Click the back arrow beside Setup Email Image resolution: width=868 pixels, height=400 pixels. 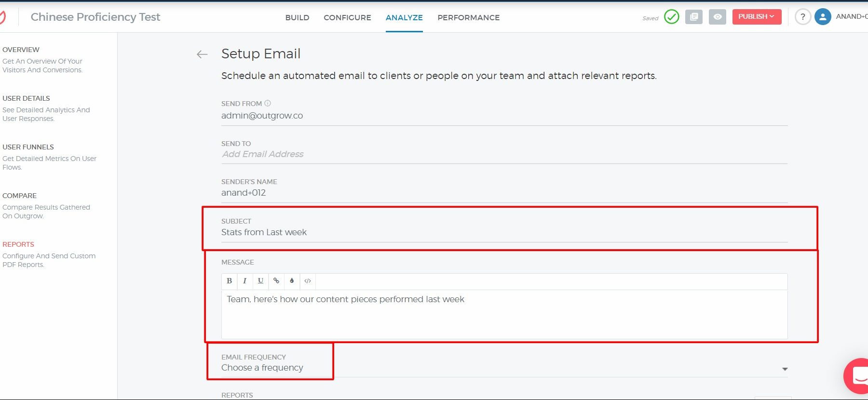pos(202,54)
